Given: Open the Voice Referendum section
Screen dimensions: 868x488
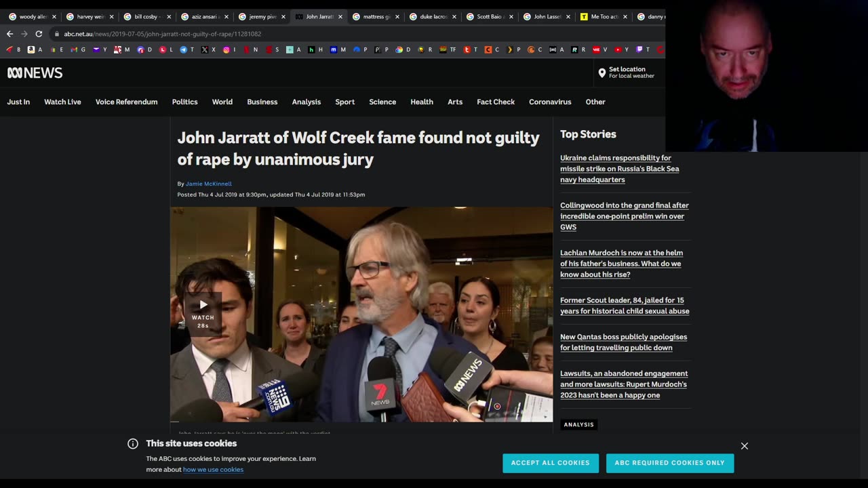Looking at the screenshot, I should click(126, 102).
